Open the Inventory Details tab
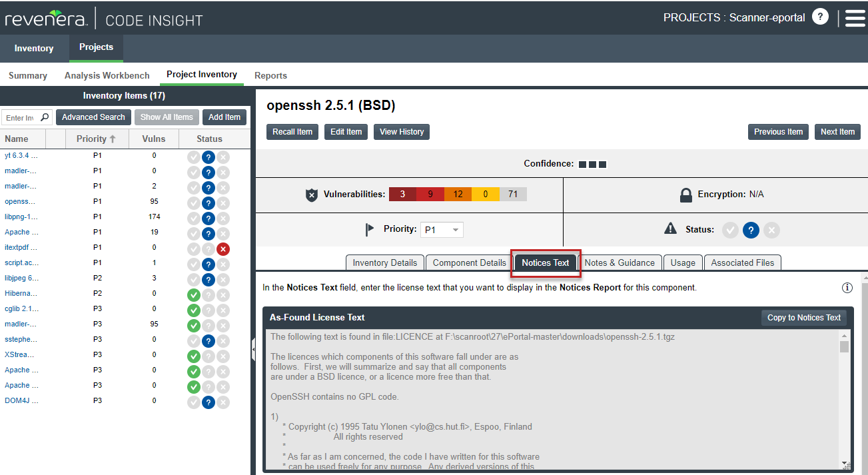The image size is (868, 475). click(x=385, y=262)
